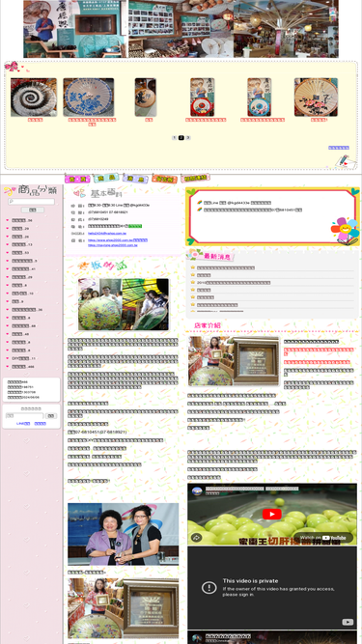This screenshot has width=362, height=644.
Task: Go to carousel page 1
Action: [175, 138]
